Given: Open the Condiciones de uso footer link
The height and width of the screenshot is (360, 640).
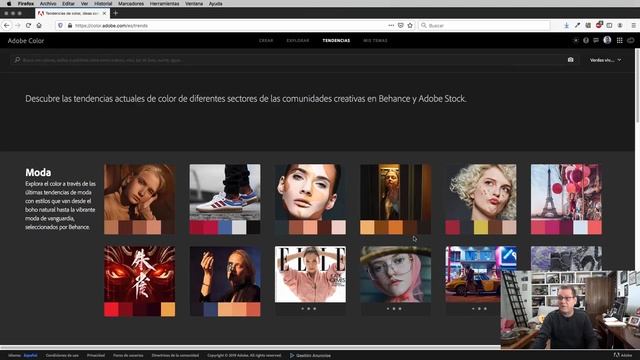Looking at the screenshot, I should [x=62, y=356].
